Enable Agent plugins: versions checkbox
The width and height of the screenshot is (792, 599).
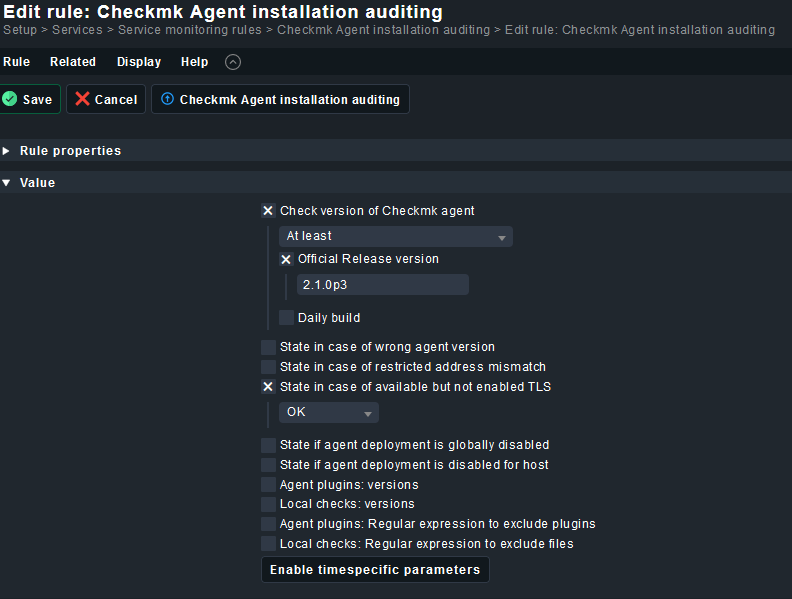pos(268,485)
